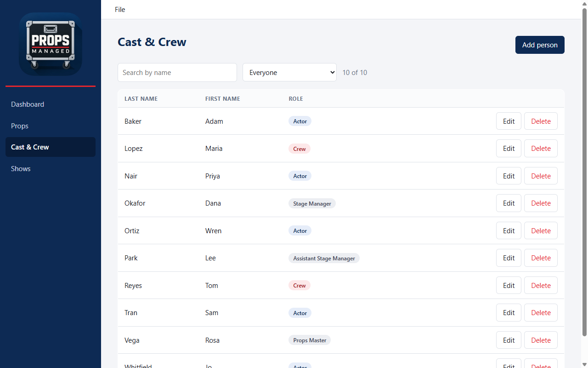The image size is (588, 368).
Task: Delete Wren Ortiz
Action: click(541, 231)
